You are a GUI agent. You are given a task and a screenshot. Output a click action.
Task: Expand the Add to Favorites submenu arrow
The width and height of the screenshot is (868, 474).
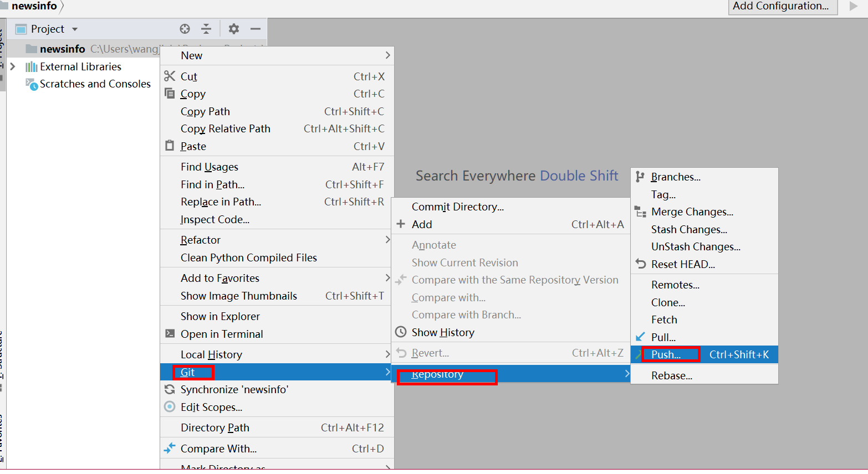(x=387, y=278)
